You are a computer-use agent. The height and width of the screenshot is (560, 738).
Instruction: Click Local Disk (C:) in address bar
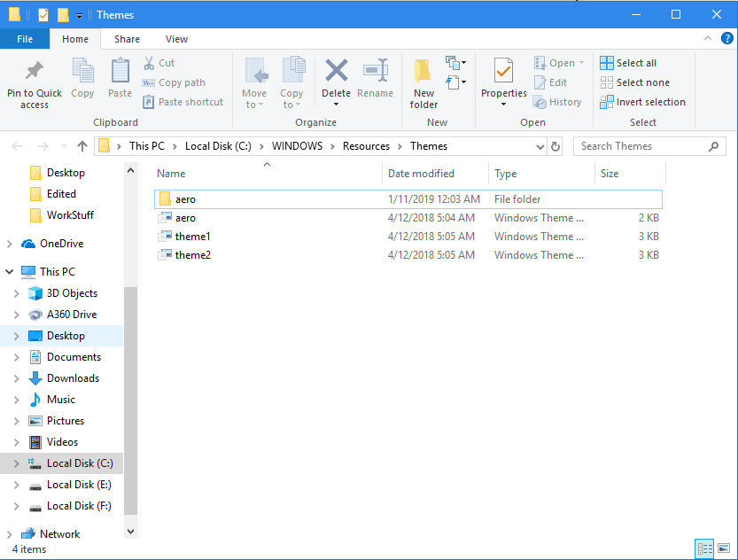click(x=218, y=146)
